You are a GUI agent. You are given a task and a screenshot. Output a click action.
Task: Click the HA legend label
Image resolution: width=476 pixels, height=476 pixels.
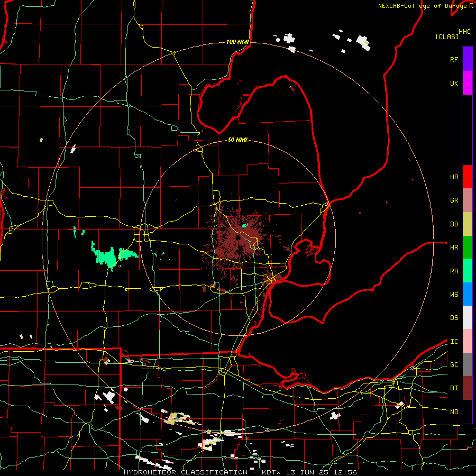(x=454, y=177)
